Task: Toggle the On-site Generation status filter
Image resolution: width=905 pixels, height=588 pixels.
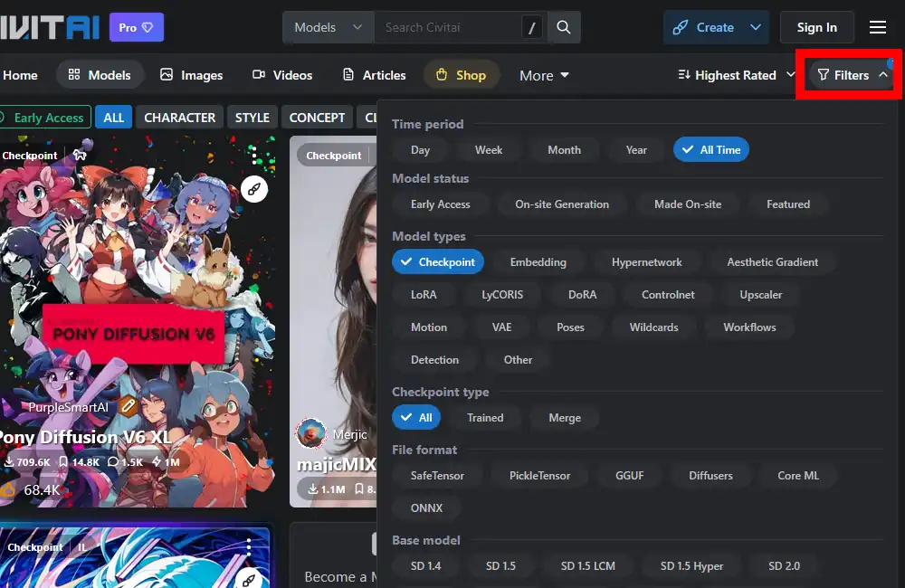Action: [x=562, y=204]
